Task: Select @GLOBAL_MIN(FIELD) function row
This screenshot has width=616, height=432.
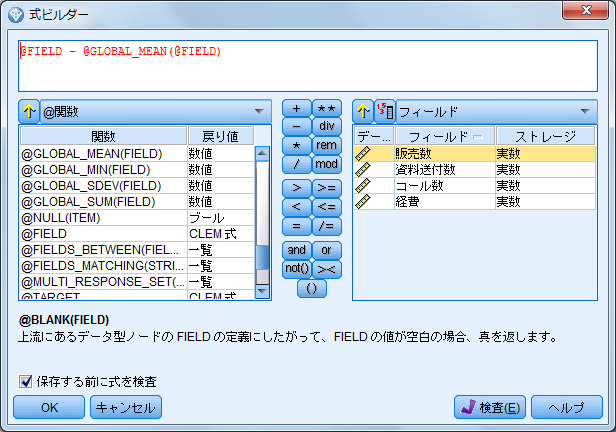Action: point(137,170)
